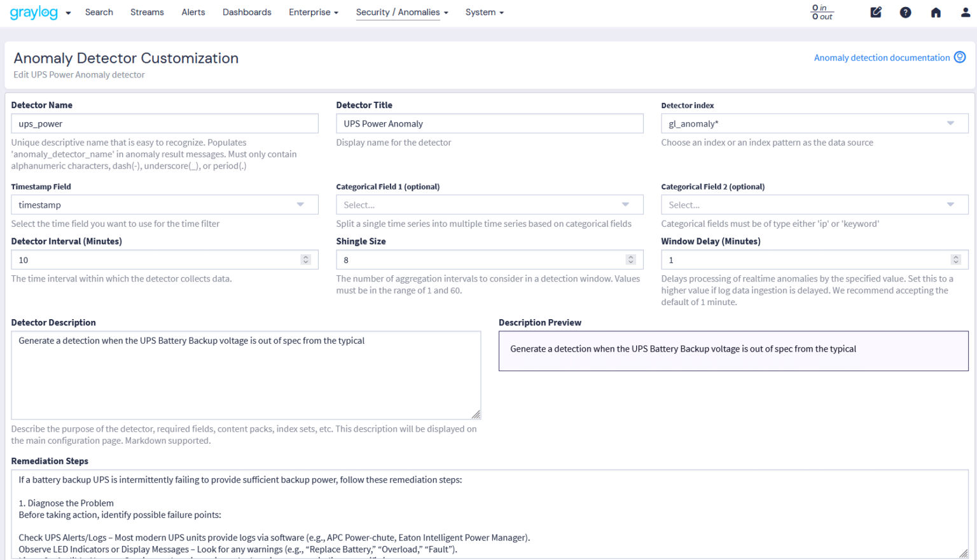Adjust the Shingle Size spinner control
The width and height of the screenshot is (977, 560).
(631, 259)
